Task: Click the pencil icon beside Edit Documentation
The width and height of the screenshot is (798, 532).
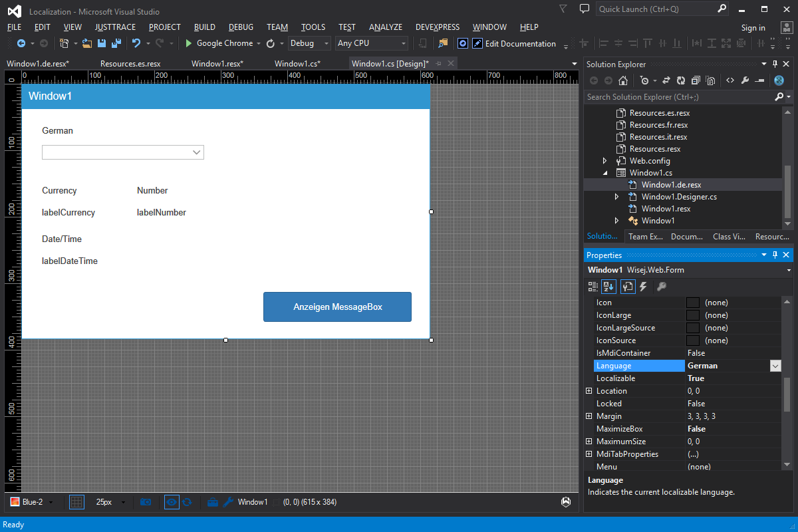Action: 477,43
